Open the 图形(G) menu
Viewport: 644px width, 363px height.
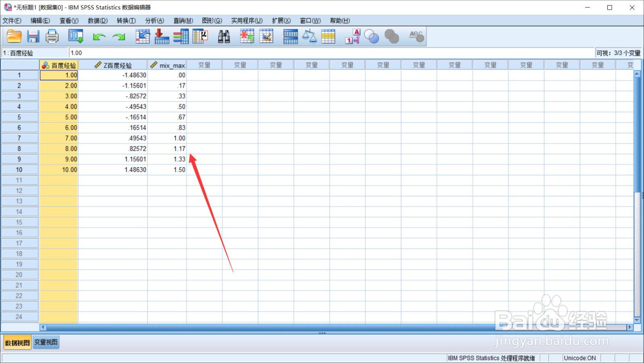click(212, 21)
